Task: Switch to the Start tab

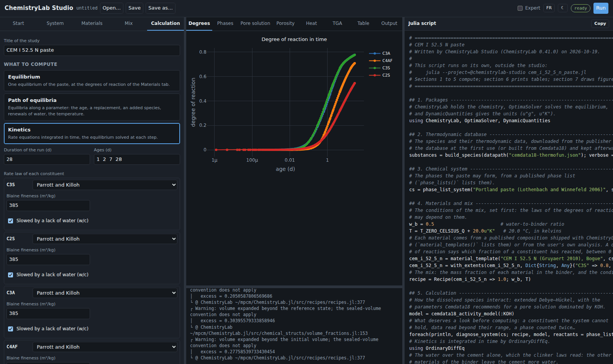Action: point(18,23)
